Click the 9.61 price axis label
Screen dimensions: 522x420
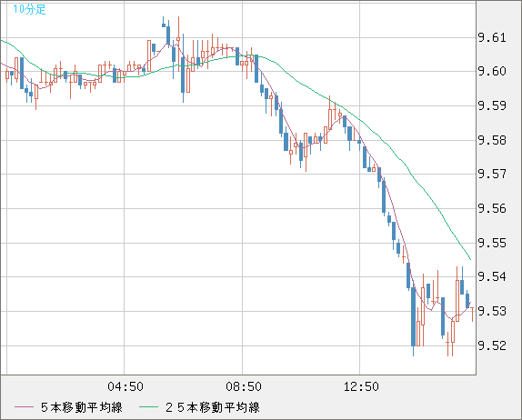pyautogui.click(x=492, y=37)
